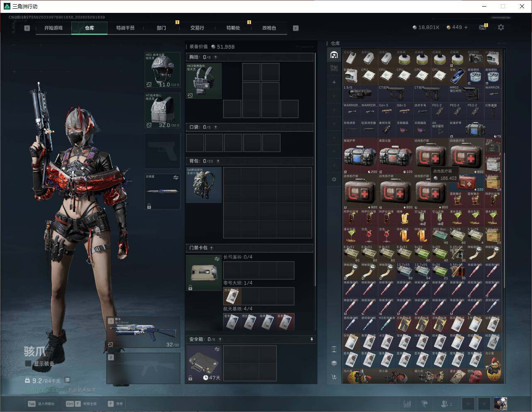Click the F 转移 button
532x412 pixels.
tap(115, 404)
